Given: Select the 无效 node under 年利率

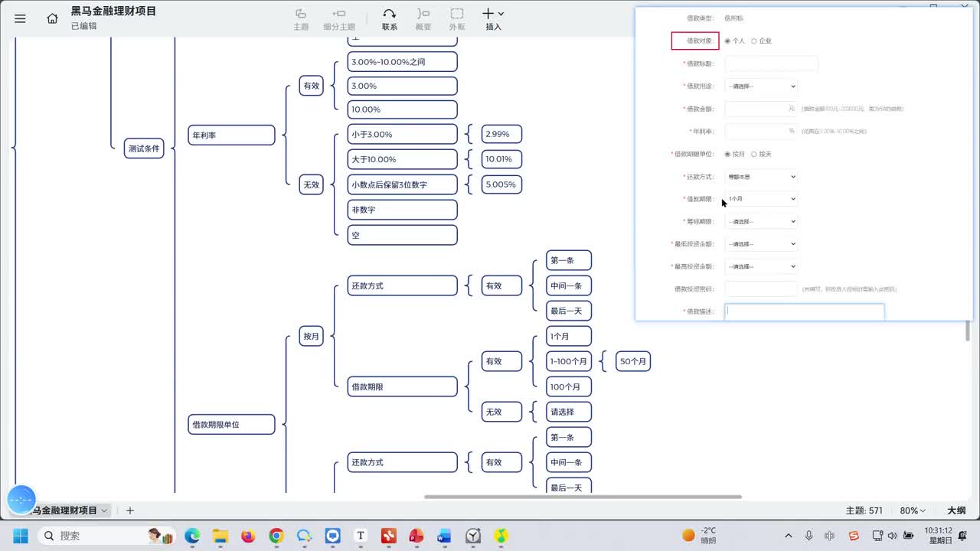Looking at the screenshot, I should (x=311, y=184).
